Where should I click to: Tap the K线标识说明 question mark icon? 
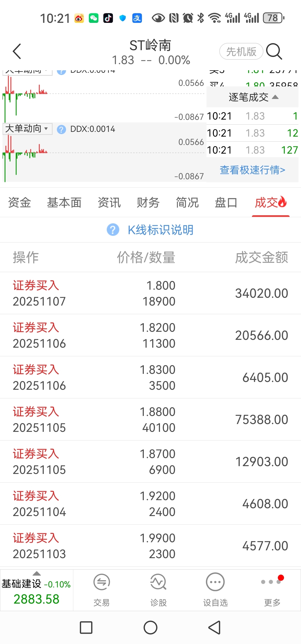[x=113, y=230]
